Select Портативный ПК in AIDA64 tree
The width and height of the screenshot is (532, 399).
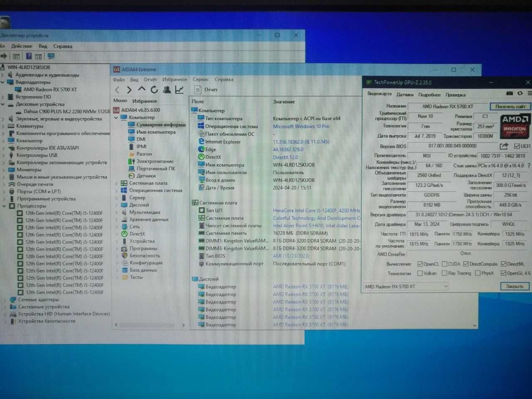[x=156, y=168]
